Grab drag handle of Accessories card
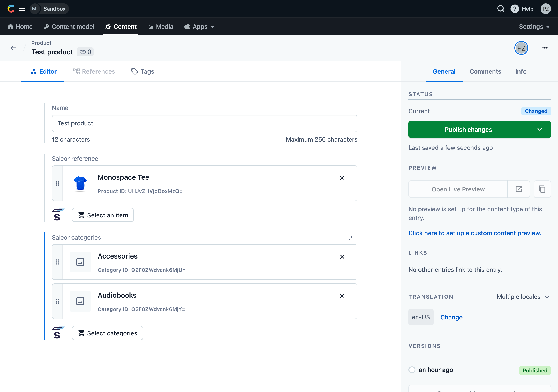 [x=57, y=262]
